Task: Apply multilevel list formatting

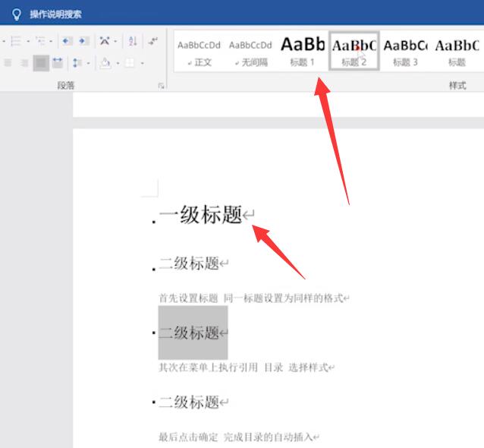Action: [x=40, y=41]
